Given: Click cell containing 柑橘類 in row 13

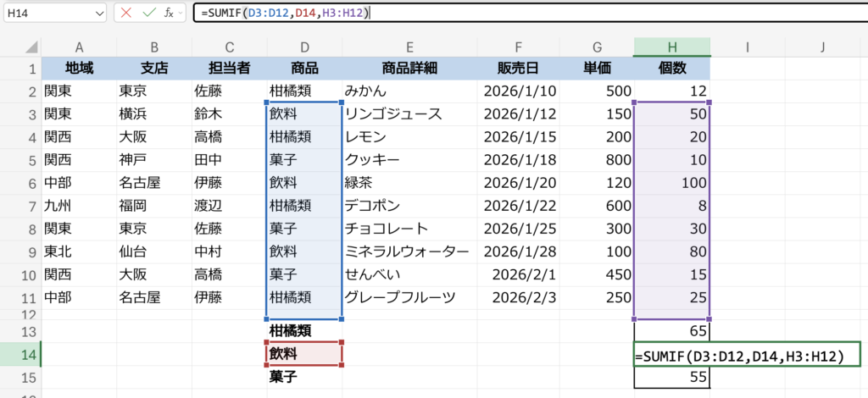Looking at the screenshot, I should click(x=304, y=331).
